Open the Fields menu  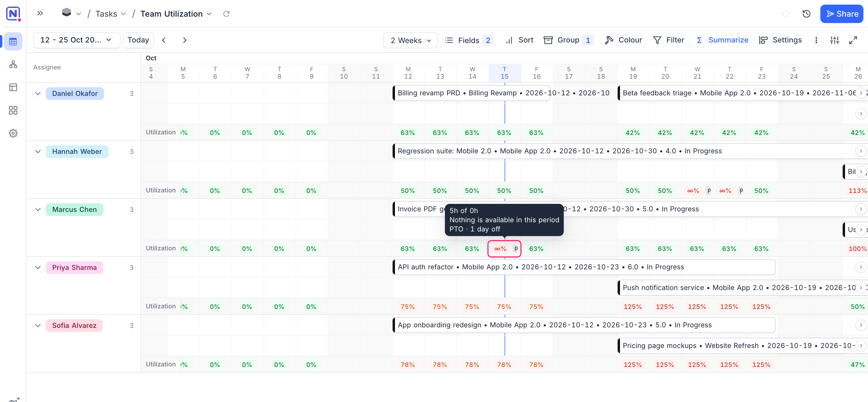pos(469,40)
